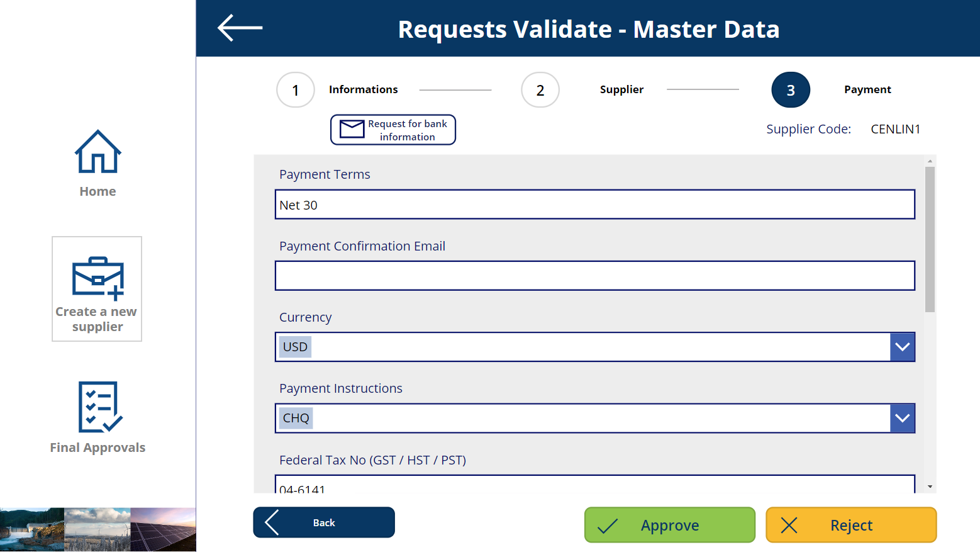Click the back arrow in header
The height and width of the screenshot is (552, 980).
(240, 28)
